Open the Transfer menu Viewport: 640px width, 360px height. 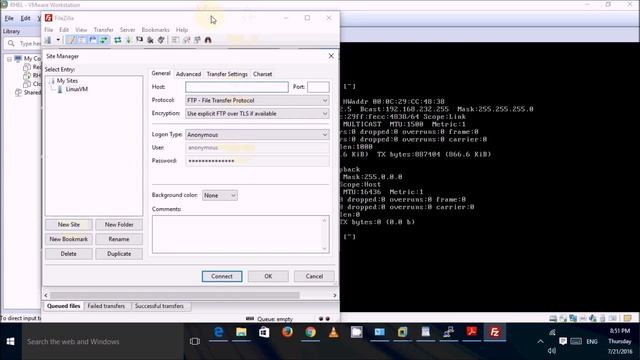tap(103, 30)
